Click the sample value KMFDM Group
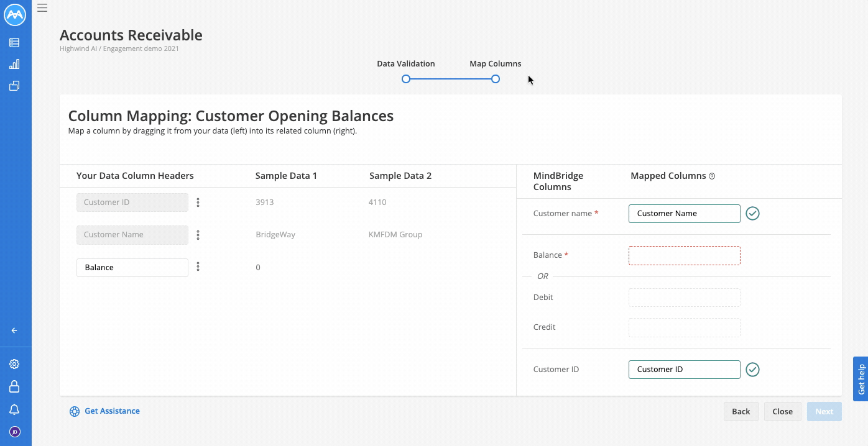 [395, 235]
